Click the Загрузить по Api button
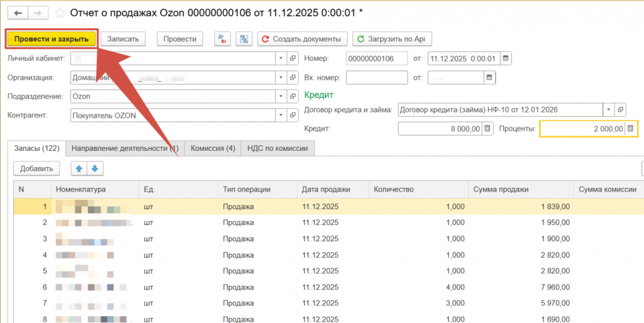The width and height of the screenshot is (644, 323). click(391, 39)
